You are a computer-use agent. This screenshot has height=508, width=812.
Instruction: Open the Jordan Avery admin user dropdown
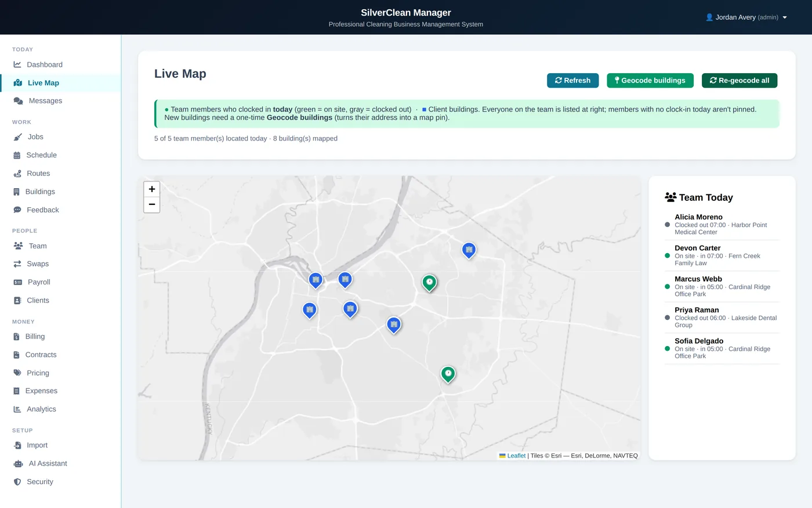coord(746,17)
